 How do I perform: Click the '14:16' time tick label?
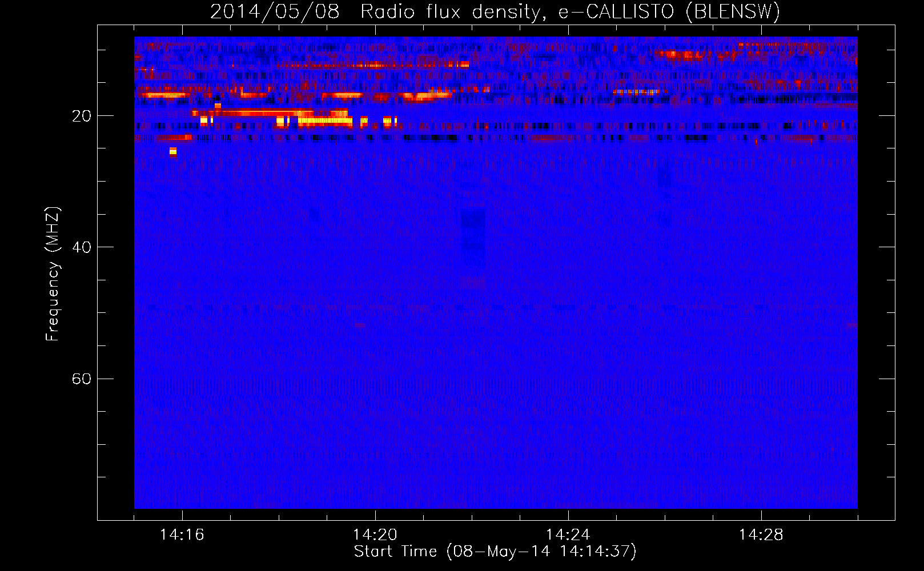coord(182,535)
